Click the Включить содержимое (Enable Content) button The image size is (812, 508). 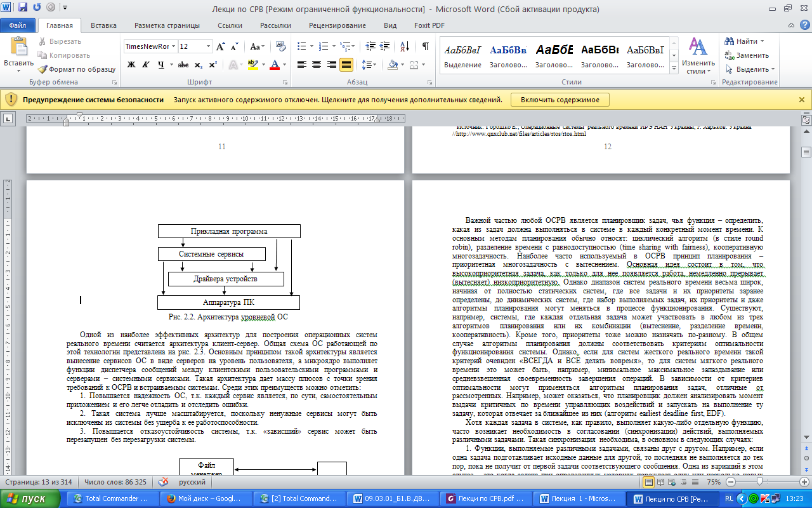(x=560, y=100)
